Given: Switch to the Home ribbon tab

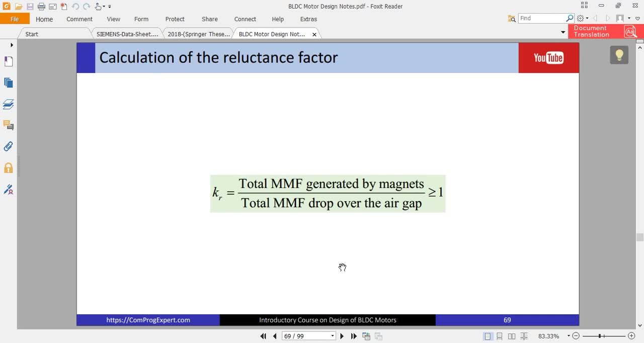Looking at the screenshot, I should click(x=44, y=19).
